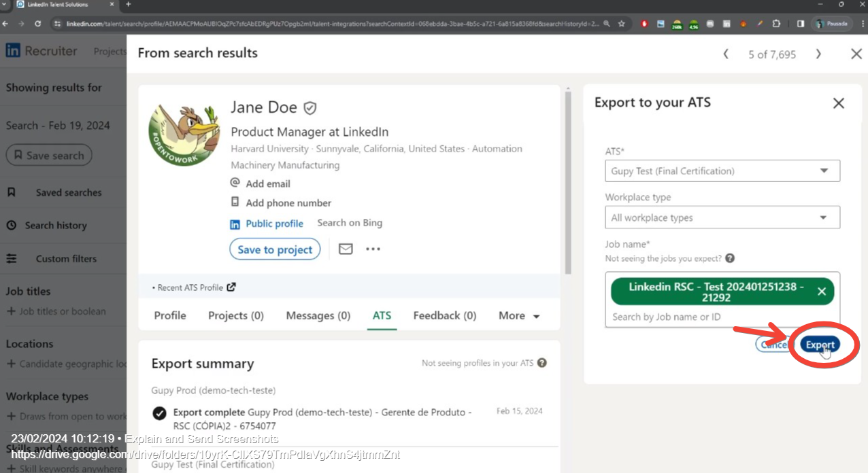Click the Add email envelope icon
Screen dimensions: 868x473
pos(235,183)
